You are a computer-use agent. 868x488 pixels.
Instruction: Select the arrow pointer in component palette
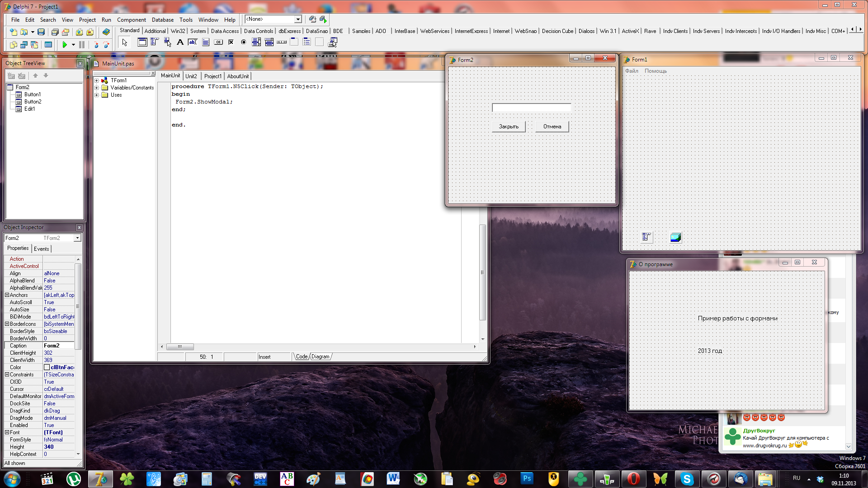(125, 42)
